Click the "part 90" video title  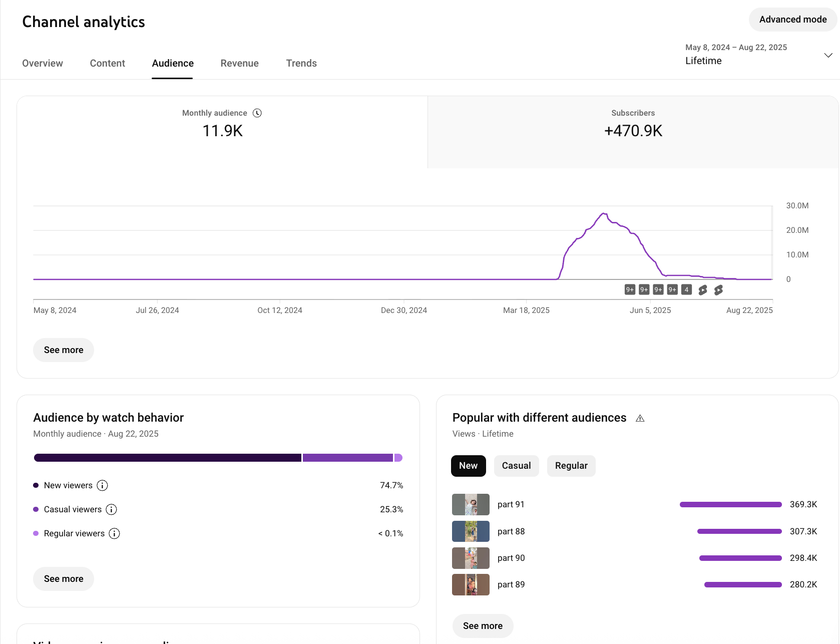tap(511, 558)
